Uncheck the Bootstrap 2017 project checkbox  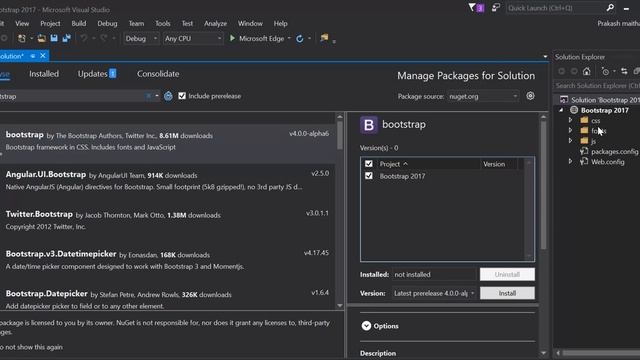click(369, 176)
